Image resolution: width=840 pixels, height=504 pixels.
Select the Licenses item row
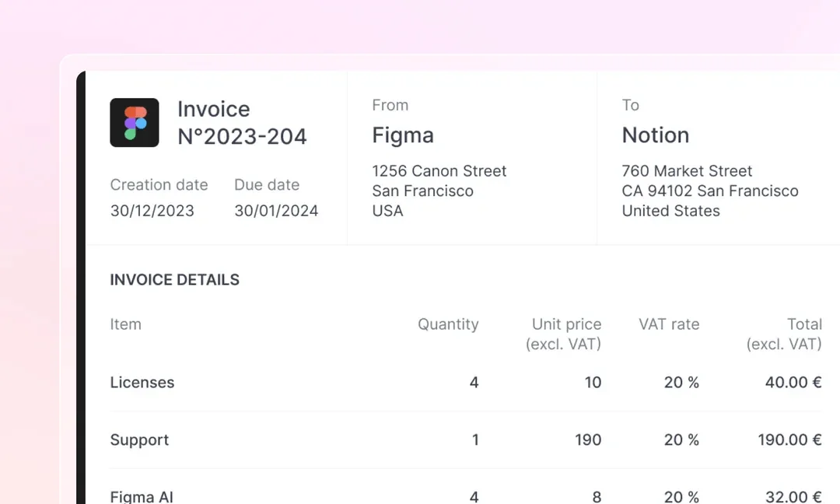466,383
